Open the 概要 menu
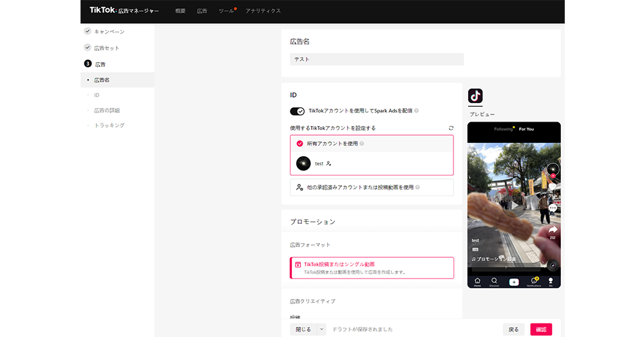The width and height of the screenshot is (644, 337). tap(180, 11)
